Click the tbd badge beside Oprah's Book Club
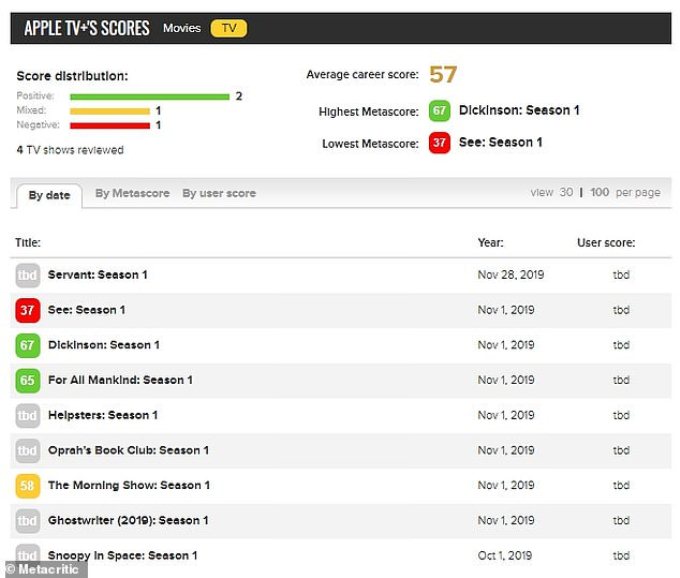 pos(28,451)
